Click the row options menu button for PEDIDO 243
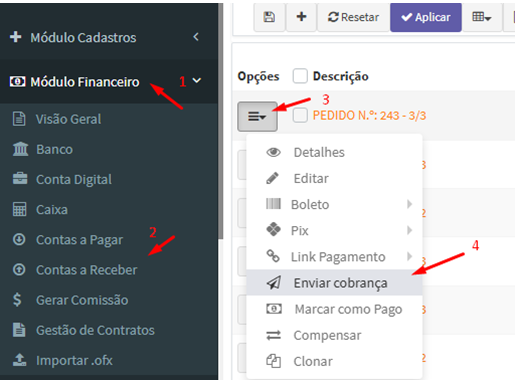The height and width of the screenshot is (380, 515). [257, 117]
